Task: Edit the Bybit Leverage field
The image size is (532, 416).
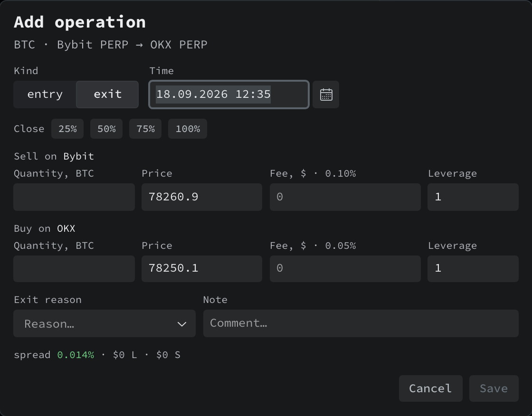Action: tap(473, 197)
